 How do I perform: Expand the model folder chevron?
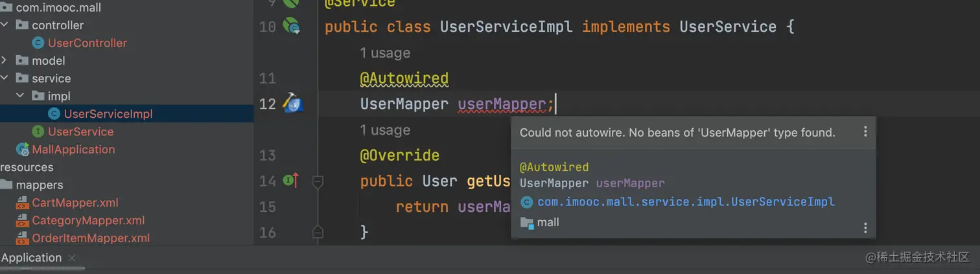click(x=5, y=60)
